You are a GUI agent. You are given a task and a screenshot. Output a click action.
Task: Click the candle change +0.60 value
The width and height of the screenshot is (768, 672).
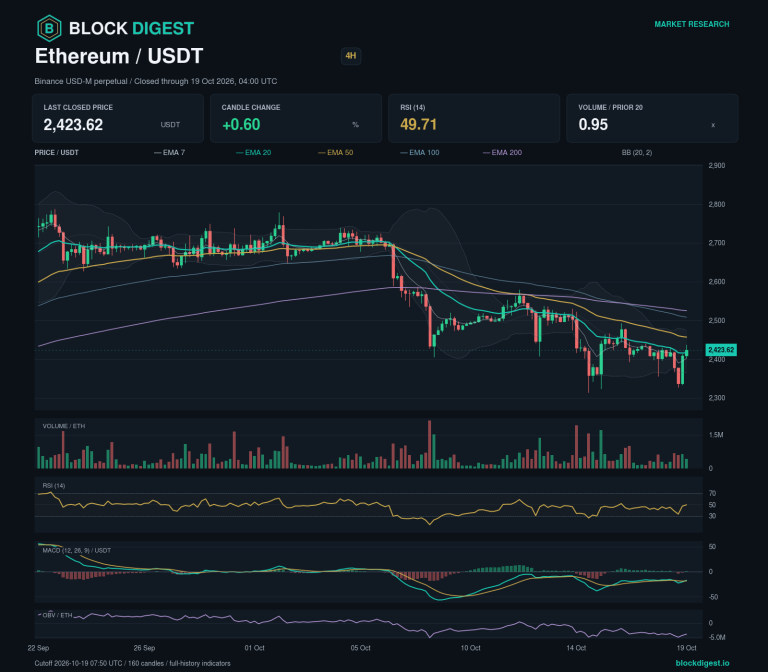[x=241, y=125]
